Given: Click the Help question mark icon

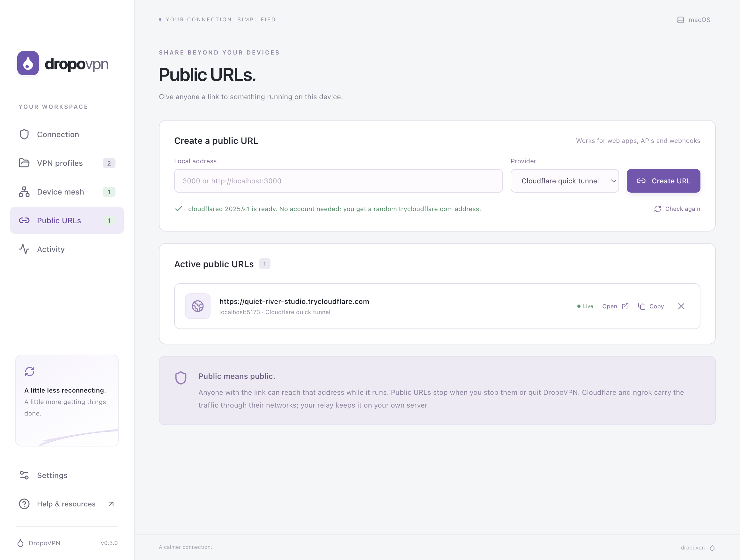Looking at the screenshot, I should 24,504.
